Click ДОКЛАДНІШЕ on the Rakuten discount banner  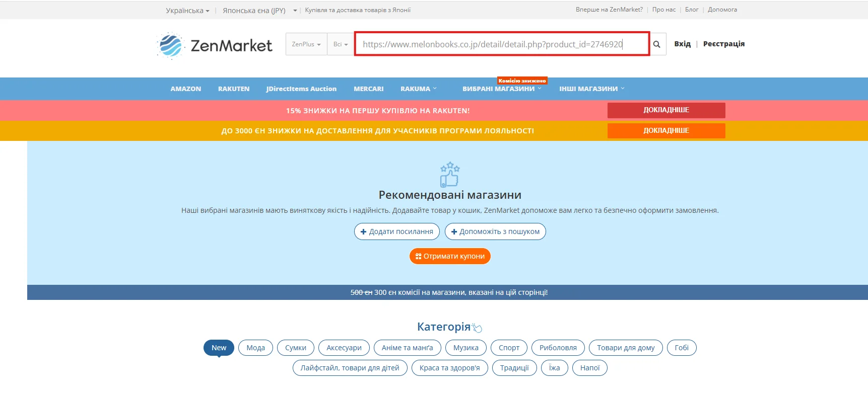tap(666, 110)
